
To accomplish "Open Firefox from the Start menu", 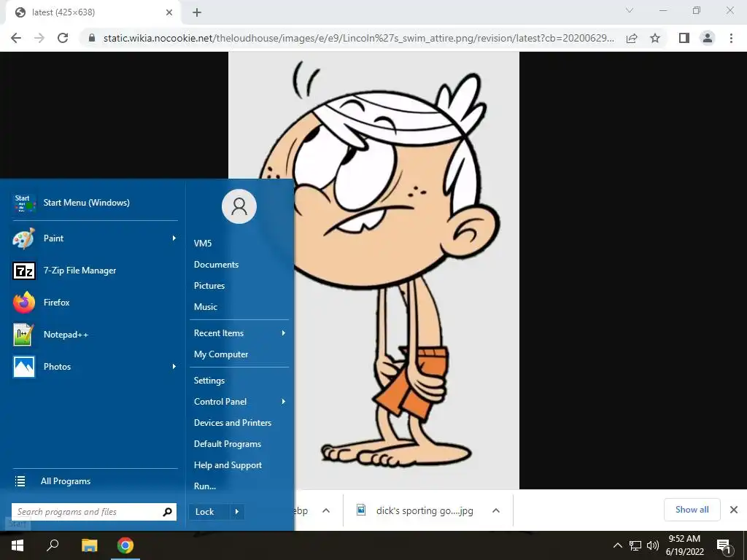I will click(x=95, y=303).
